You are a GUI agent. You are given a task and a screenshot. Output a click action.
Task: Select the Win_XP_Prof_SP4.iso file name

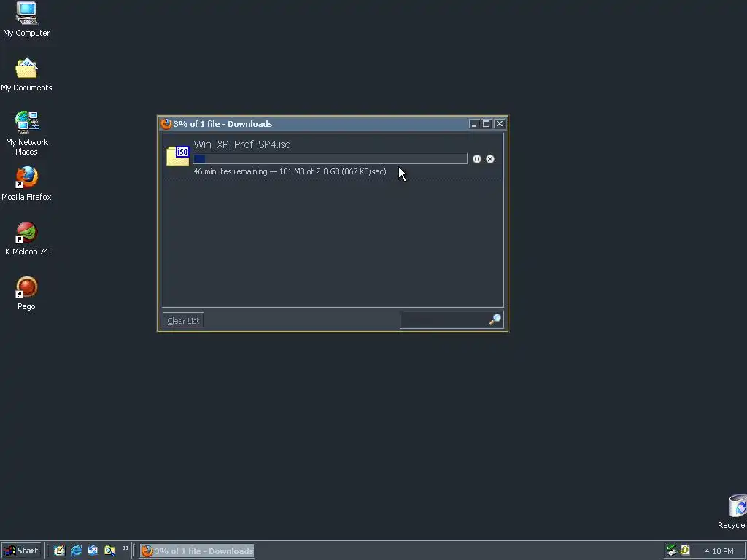tap(242, 144)
